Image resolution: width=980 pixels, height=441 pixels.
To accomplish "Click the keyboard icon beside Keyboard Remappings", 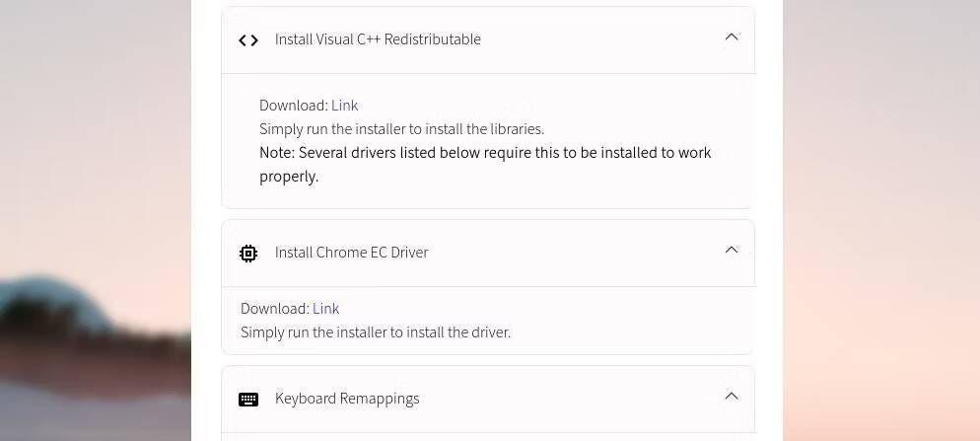I will (248, 400).
